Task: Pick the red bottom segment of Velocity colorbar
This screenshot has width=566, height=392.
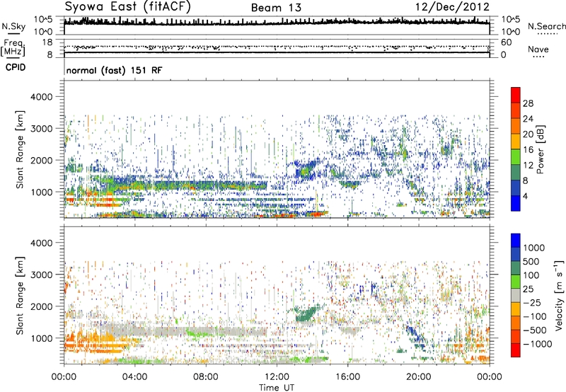Action: pos(516,350)
